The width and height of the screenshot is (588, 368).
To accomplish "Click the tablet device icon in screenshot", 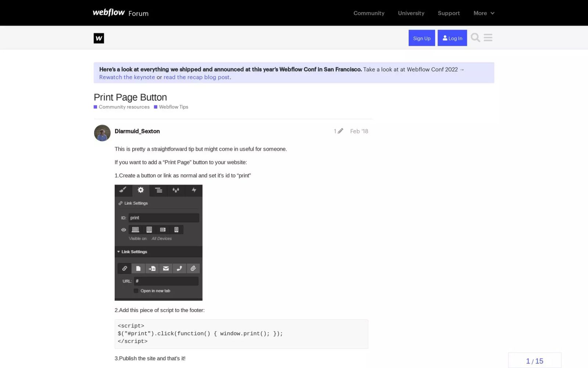I will (x=149, y=230).
